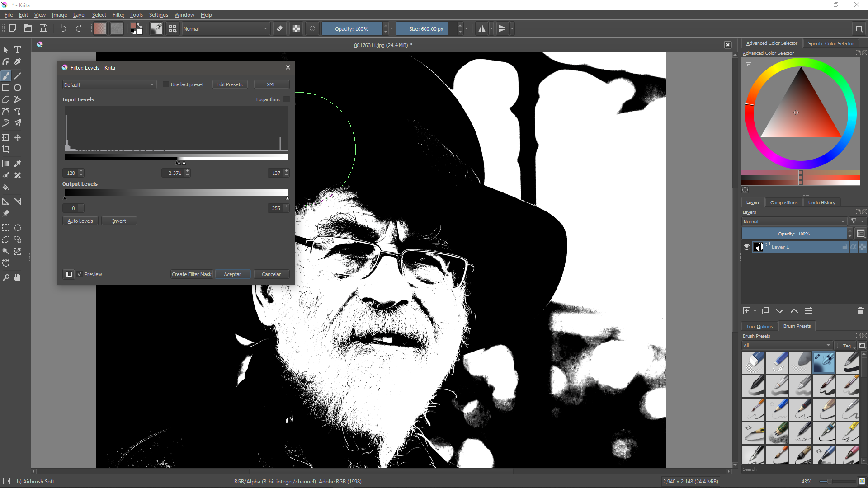Select the Crop tool in toolbox

pos(6,150)
